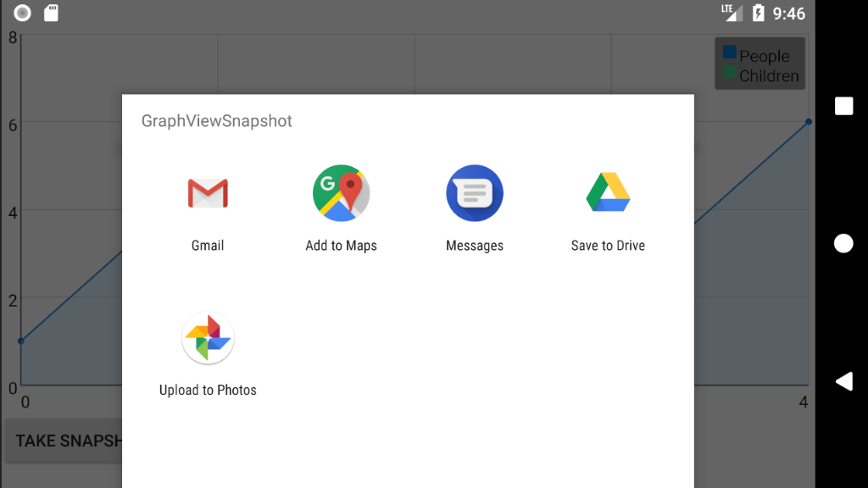The image size is (868, 488).
Task: Click the People legend label
Action: pos(765,56)
